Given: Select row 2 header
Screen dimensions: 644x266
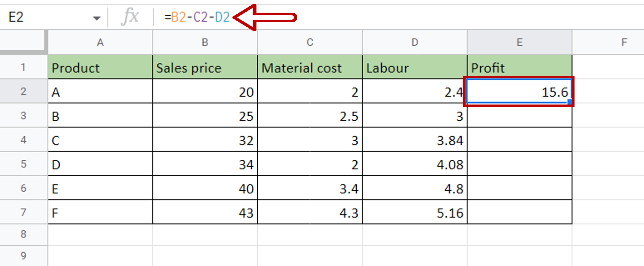Looking at the screenshot, I should pos(23,91).
